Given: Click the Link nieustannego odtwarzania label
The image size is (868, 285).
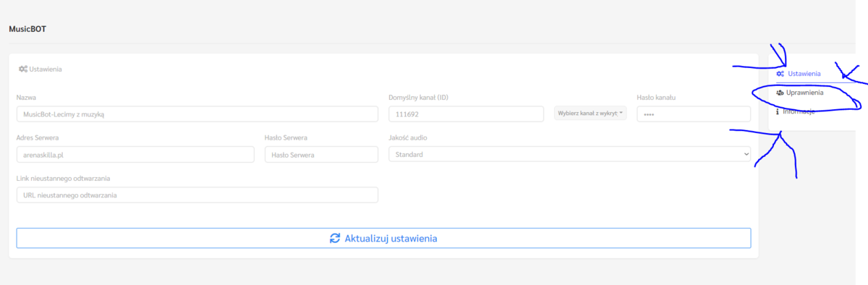Looking at the screenshot, I should 63,178.
